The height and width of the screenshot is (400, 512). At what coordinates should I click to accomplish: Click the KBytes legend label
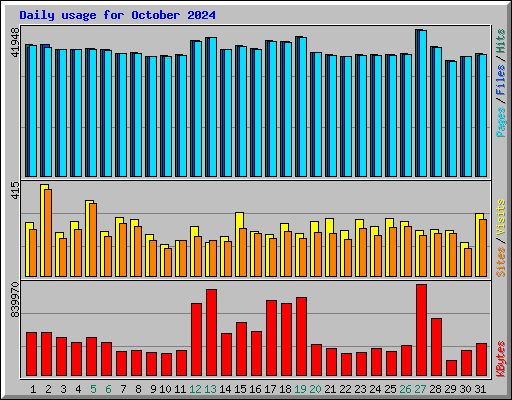[x=501, y=359]
